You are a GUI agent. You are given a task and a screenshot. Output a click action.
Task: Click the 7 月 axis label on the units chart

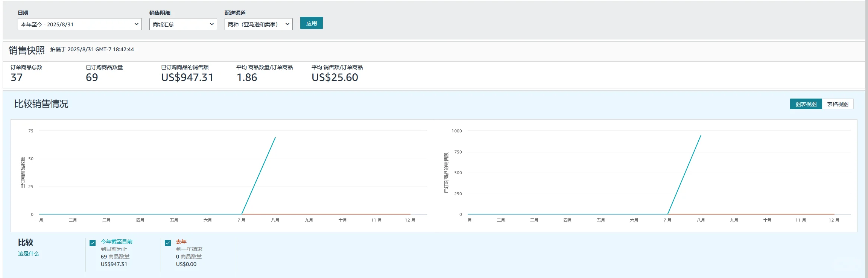click(x=242, y=220)
